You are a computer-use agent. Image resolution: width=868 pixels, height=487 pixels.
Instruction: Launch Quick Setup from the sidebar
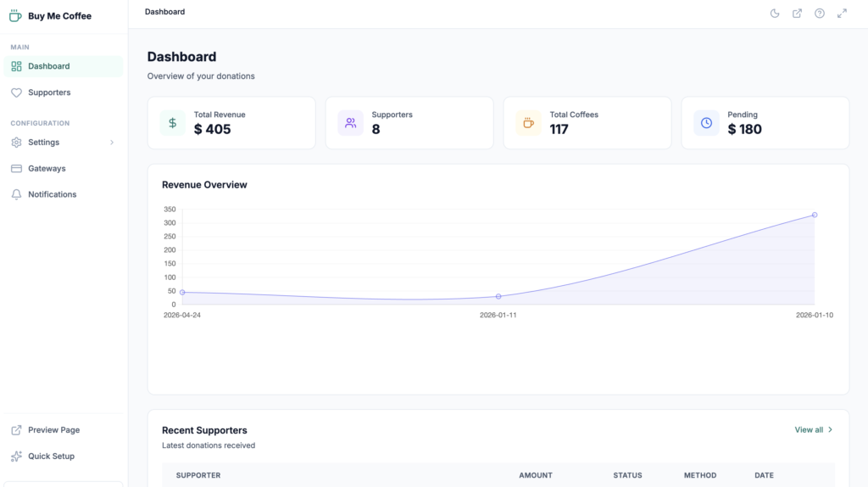(x=51, y=456)
